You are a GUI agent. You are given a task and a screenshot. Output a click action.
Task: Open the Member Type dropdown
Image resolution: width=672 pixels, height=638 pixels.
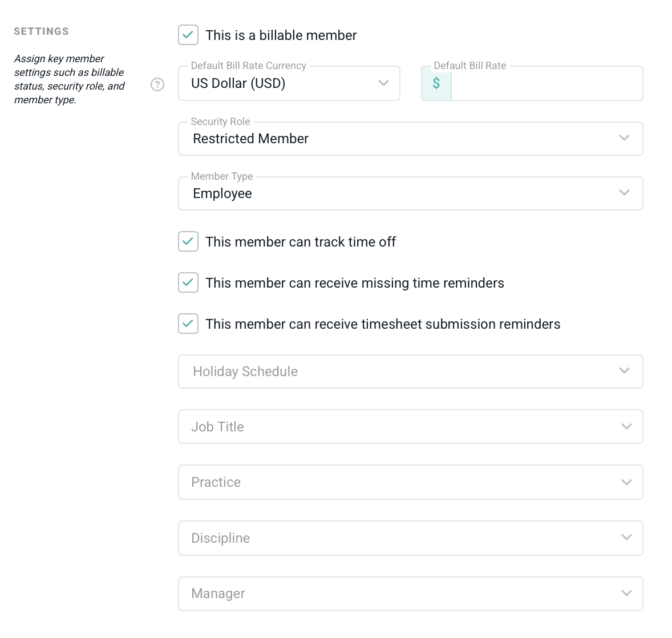410,193
